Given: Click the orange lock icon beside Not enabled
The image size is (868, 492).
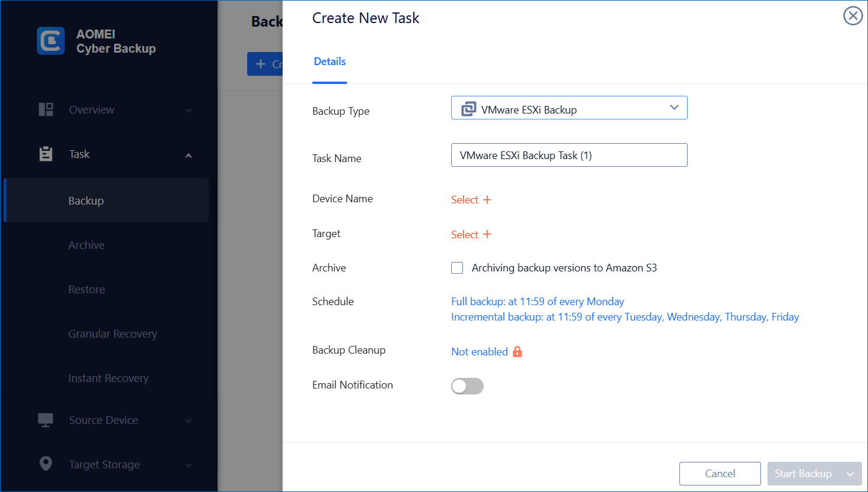Looking at the screenshot, I should pos(517,351).
